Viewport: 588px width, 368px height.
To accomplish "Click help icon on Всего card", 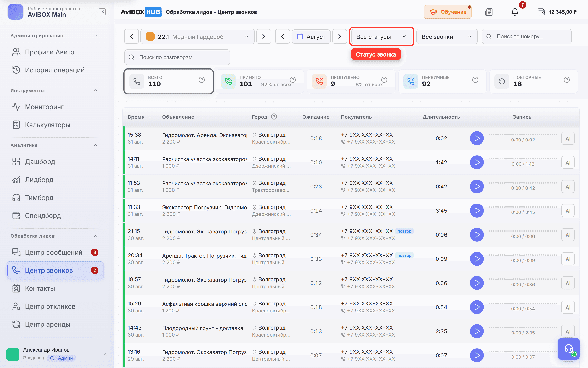I will [202, 80].
